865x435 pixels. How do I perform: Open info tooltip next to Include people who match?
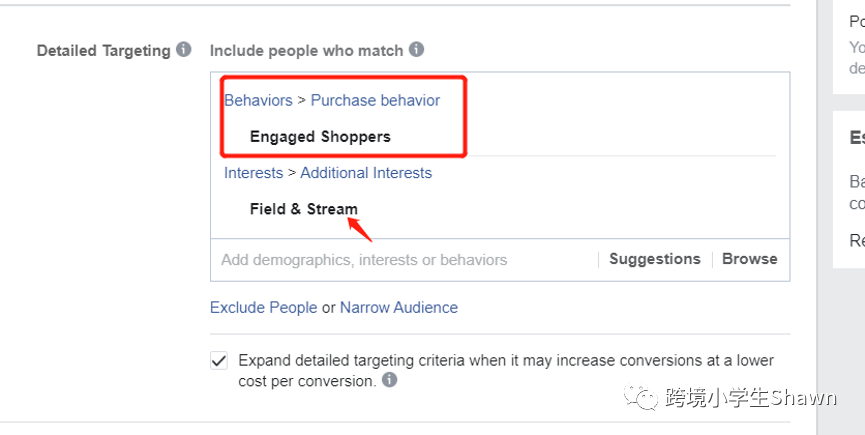pyautogui.click(x=417, y=50)
